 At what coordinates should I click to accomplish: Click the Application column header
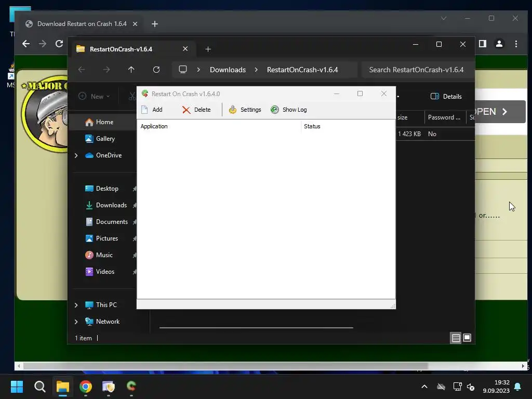(x=219, y=126)
